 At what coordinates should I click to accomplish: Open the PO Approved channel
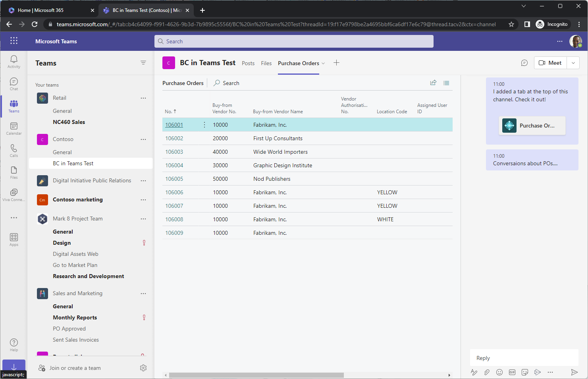[69, 329]
